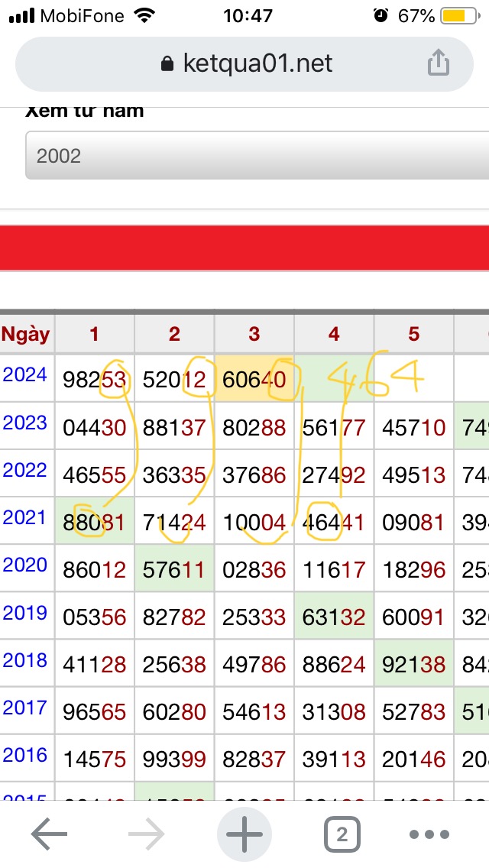This screenshot has width=489, height=868.
Task: Select cell 82782 in 2019 row
Action: 174,617
